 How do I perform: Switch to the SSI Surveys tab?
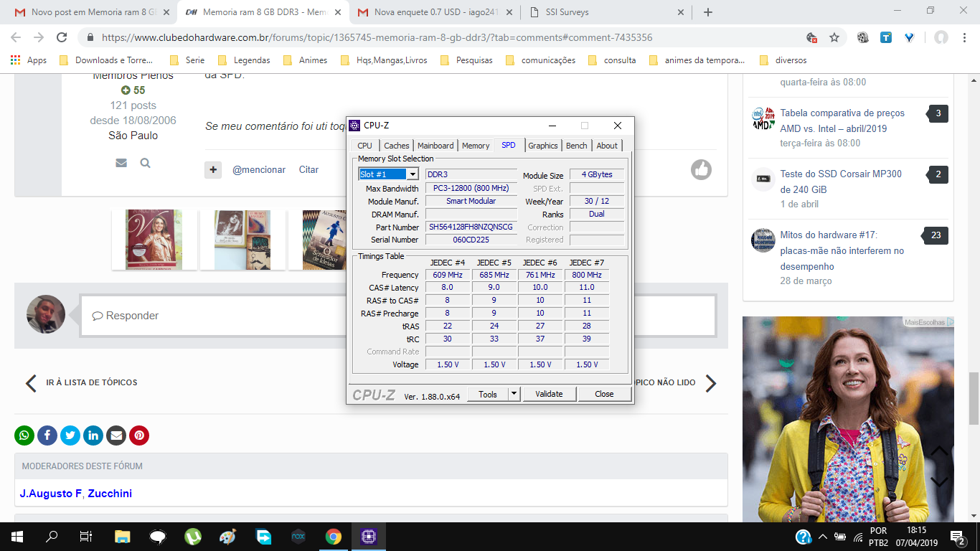(x=607, y=12)
